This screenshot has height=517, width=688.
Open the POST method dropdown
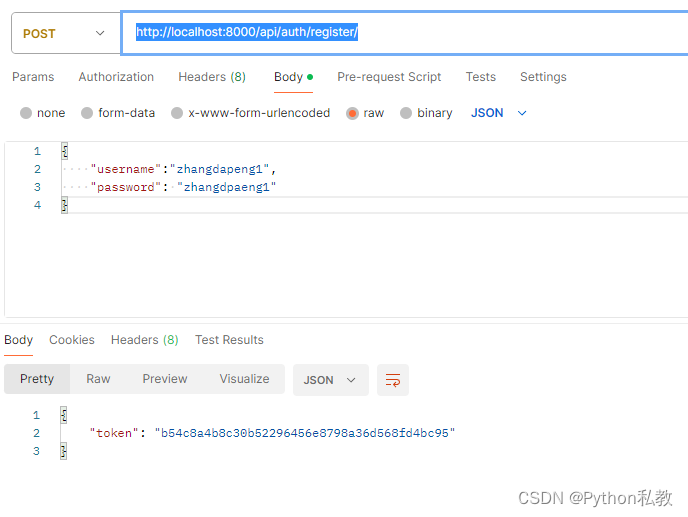[66, 33]
